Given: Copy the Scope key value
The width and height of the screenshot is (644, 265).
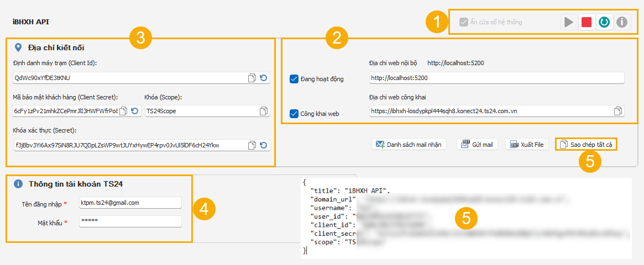Looking at the screenshot, I should (264, 111).
